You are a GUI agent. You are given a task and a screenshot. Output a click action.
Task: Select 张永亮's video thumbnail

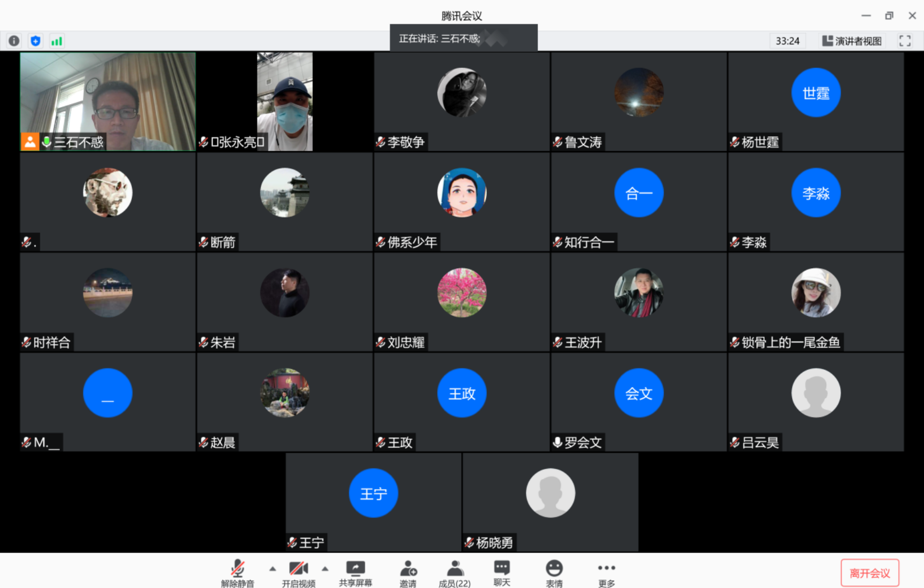285,102
